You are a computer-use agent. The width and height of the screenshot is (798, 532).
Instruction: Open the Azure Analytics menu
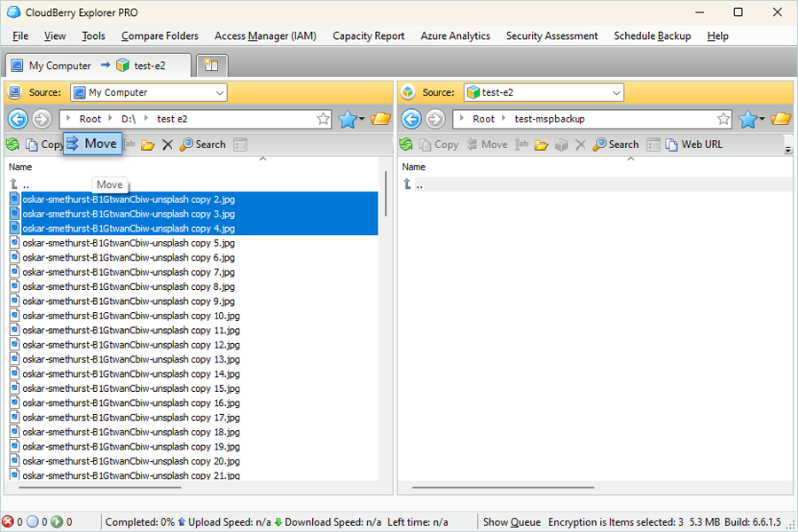[455, 36]
